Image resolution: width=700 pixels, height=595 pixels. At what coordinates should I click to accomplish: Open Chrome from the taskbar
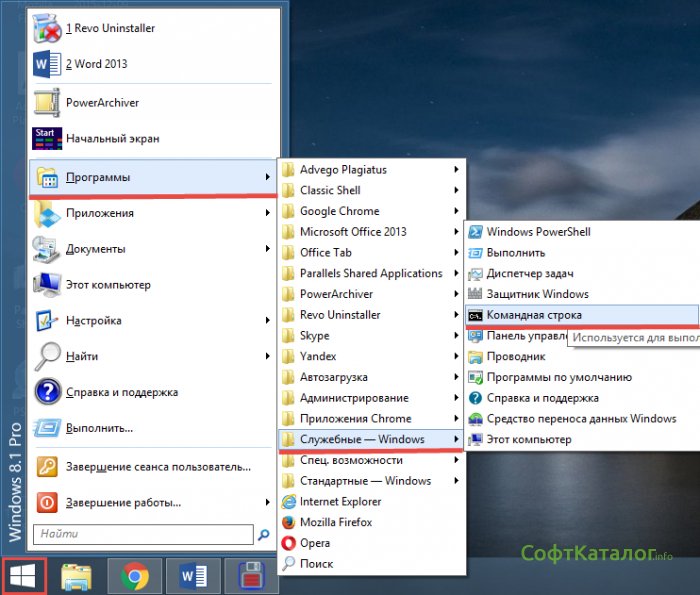click(135, 577)
